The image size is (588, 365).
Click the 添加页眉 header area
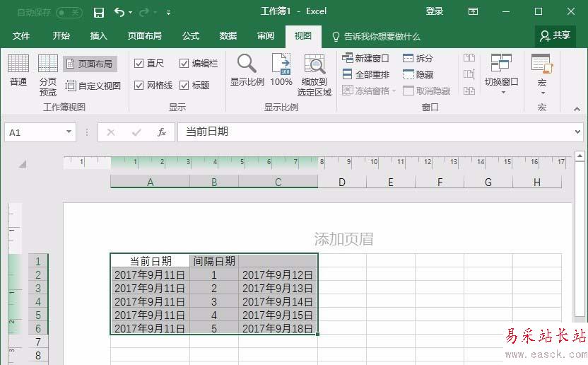(343, 239)
